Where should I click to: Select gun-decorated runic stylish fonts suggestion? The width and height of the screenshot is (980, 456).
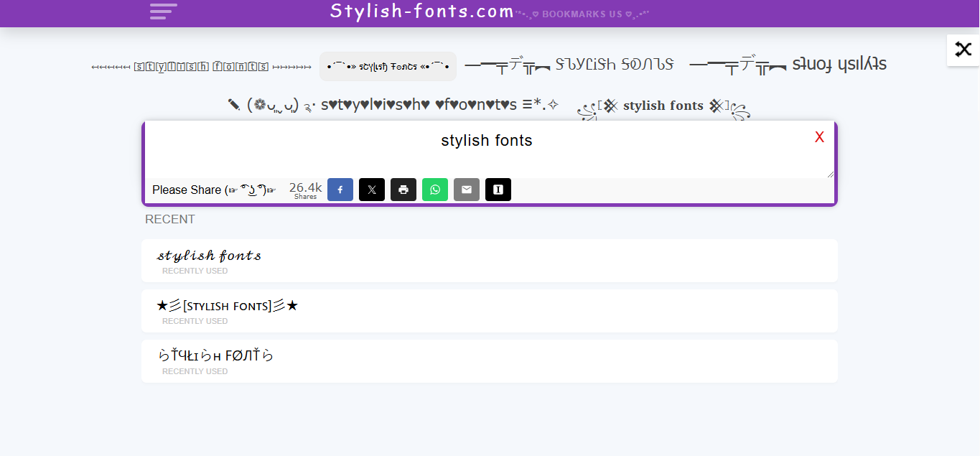569,65
